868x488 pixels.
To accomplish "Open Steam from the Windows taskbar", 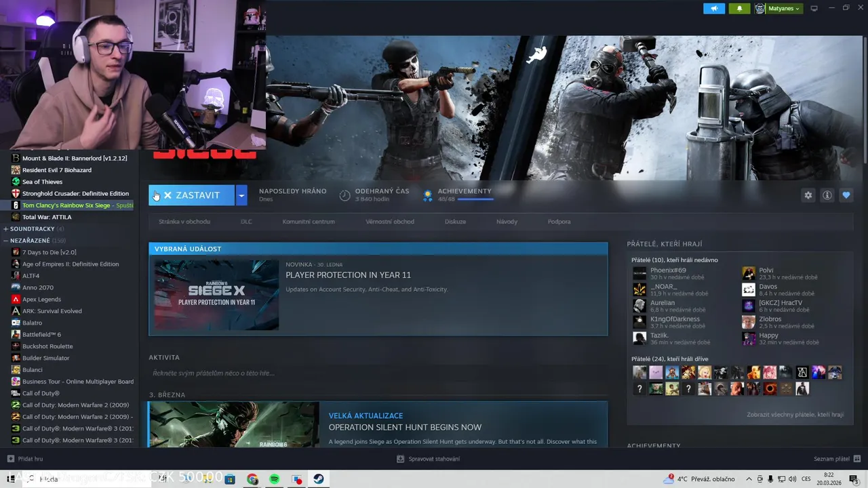I will tap(318, 479).
